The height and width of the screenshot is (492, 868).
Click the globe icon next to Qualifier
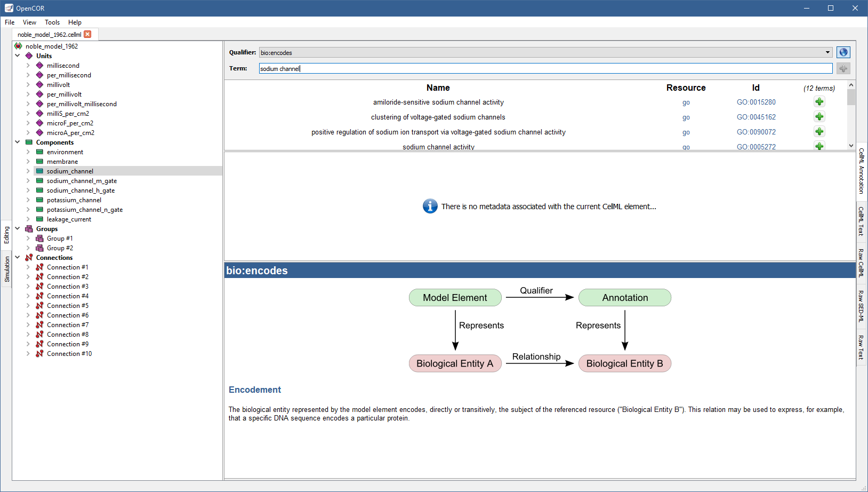point(843,52)
